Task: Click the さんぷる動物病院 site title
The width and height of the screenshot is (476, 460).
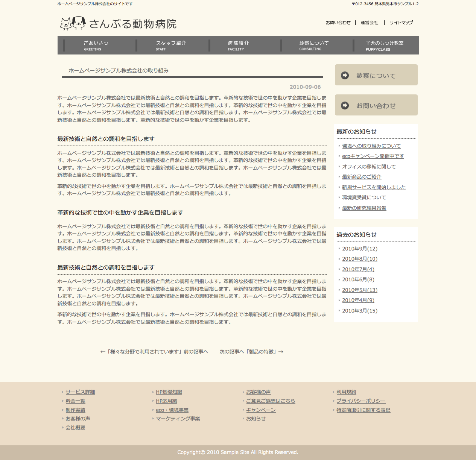Action: 133,24
